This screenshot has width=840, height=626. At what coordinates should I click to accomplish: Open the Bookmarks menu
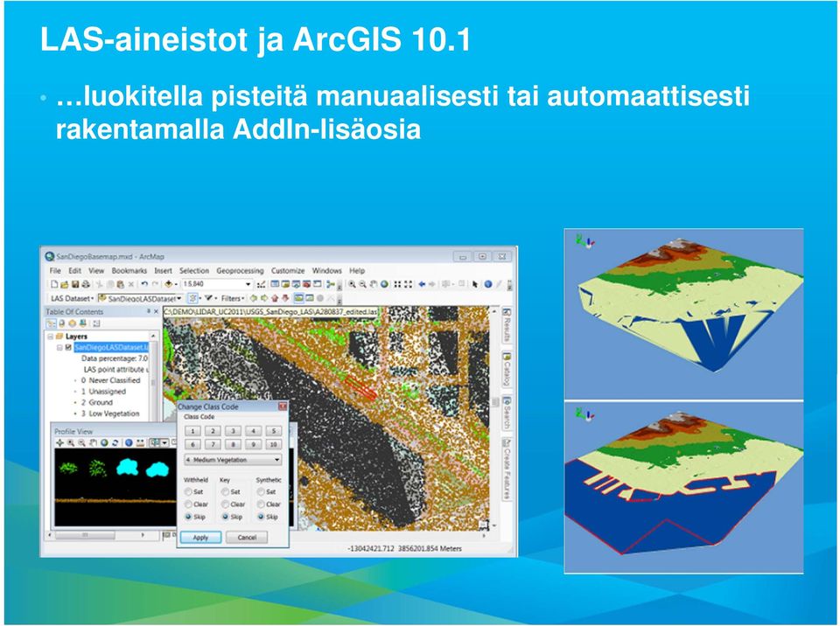click(x=129, y=271)
